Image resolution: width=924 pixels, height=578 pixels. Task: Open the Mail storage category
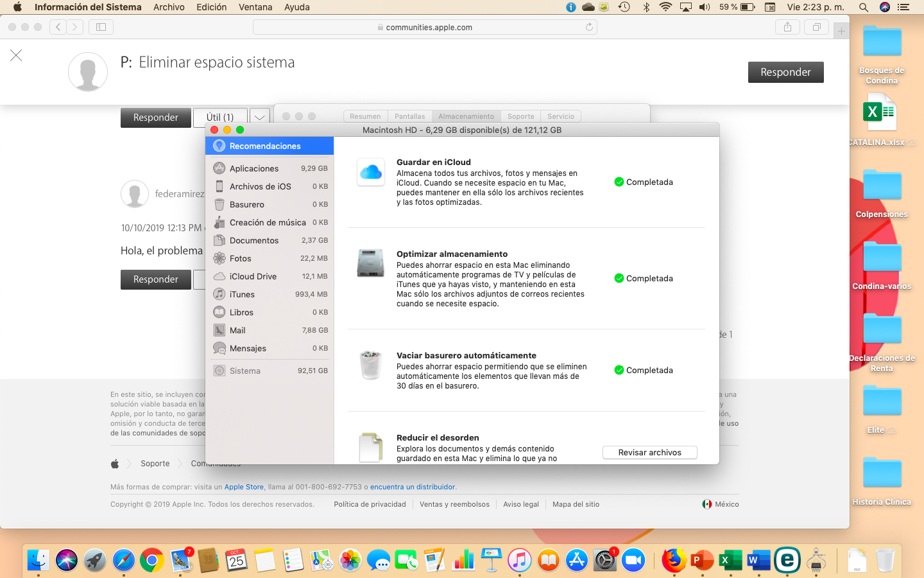[x=238, y=330]
